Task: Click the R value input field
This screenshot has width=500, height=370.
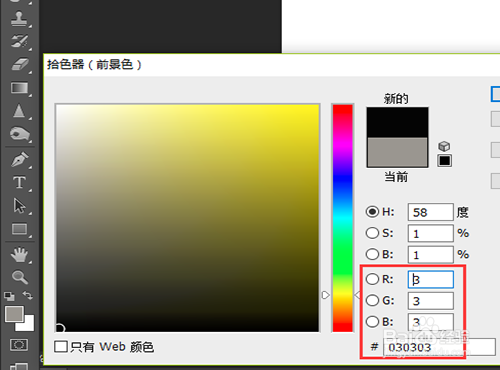Action: tap(430, 279)
